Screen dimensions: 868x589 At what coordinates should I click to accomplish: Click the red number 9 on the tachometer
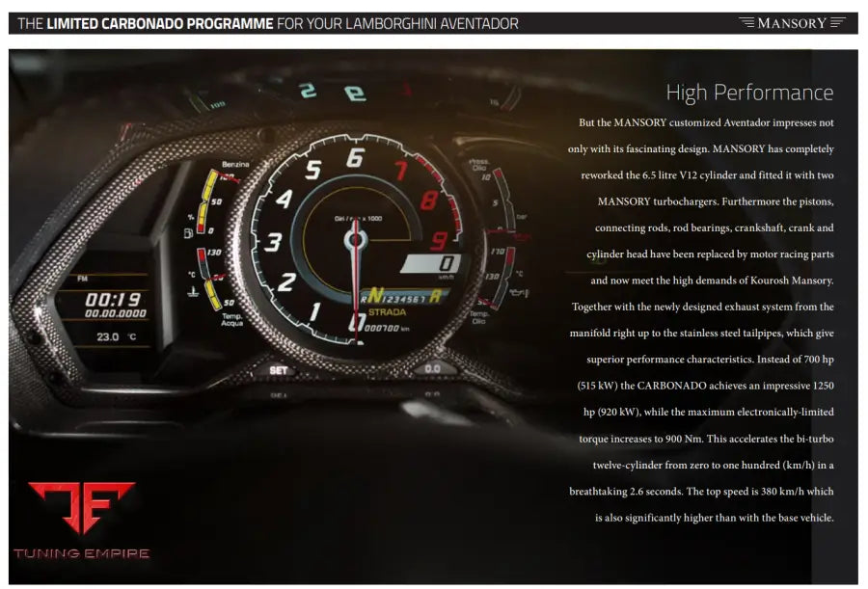(x=439, y=240)
